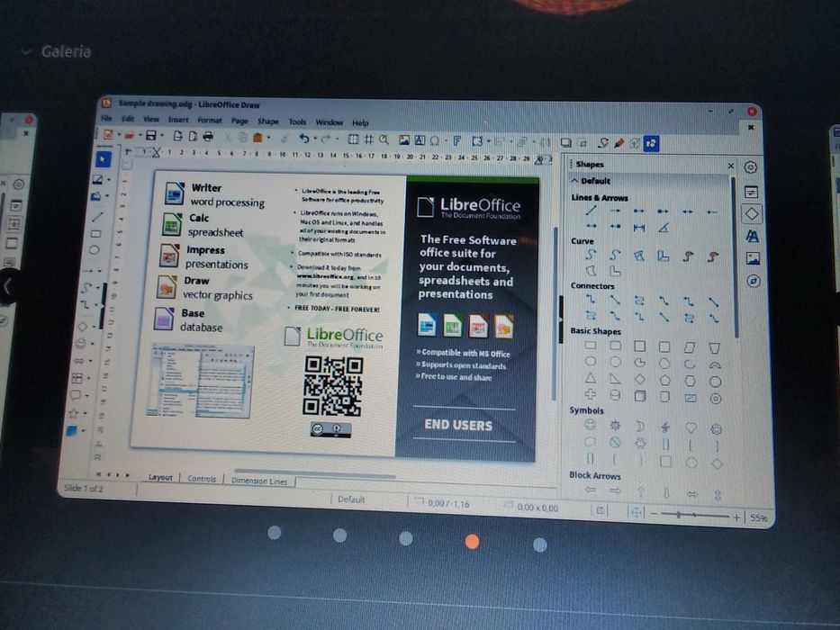This screenshot has height=630, width=840.
Task: Go to previous gallery image arrow
Action: (x=7, y=286)
